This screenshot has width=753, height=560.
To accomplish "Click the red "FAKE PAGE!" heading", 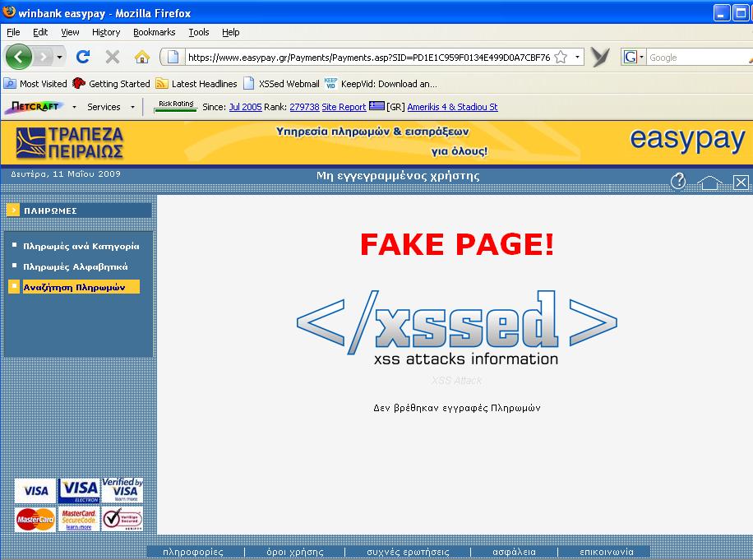I will click(457, 244).
